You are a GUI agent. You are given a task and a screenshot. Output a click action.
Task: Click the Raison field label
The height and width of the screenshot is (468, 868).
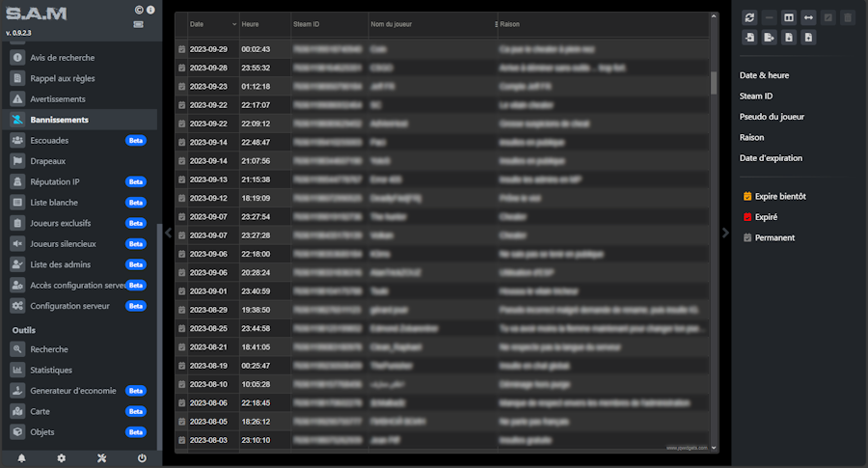pyautogui.click(x=751, y=137)
